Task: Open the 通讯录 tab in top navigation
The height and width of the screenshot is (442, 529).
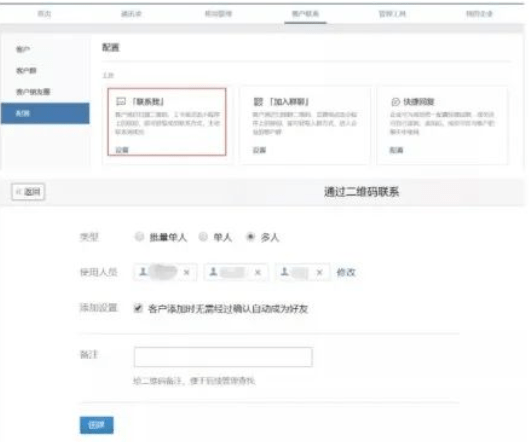Action: pyautogui.click(x=131, y=14)
